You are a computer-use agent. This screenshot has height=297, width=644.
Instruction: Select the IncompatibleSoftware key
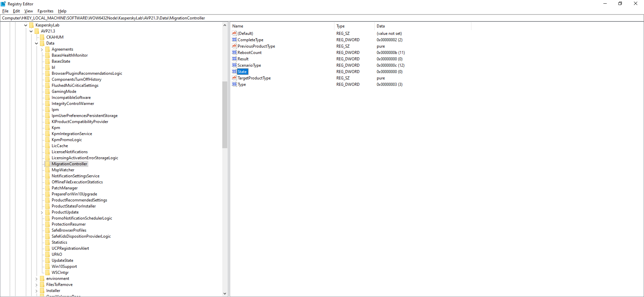[x=71, y=98]
